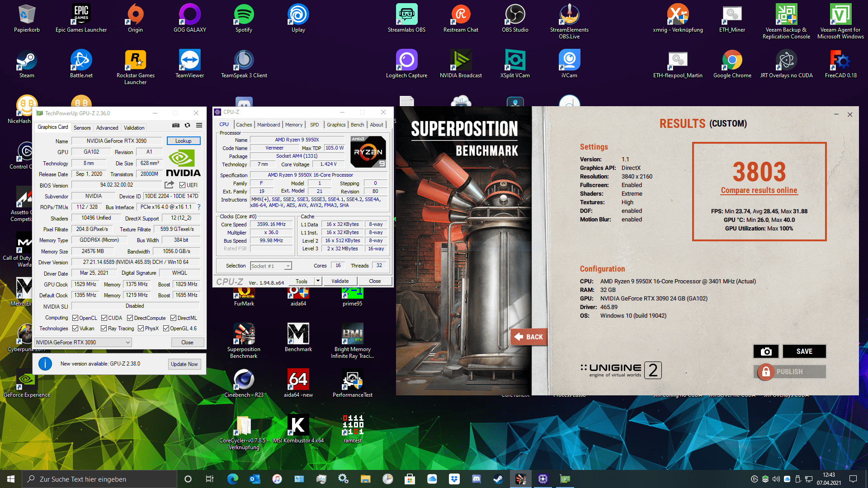Open the MSI Kombustor 4 x64 icon
The height and width of the screenshot is (488, 868).
[298, 429]
